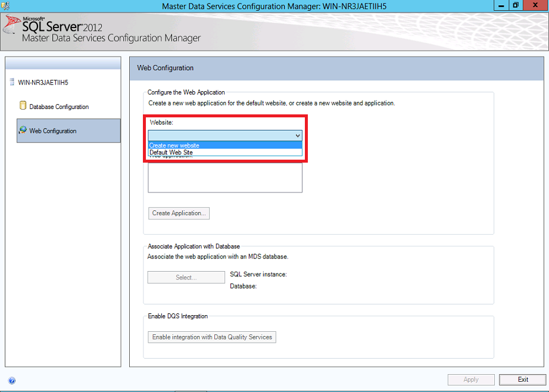The height and width of the screenshot is (392, 549).
Task: Click the "SQL Server instance:" label
Action: (x=258, y=274)
